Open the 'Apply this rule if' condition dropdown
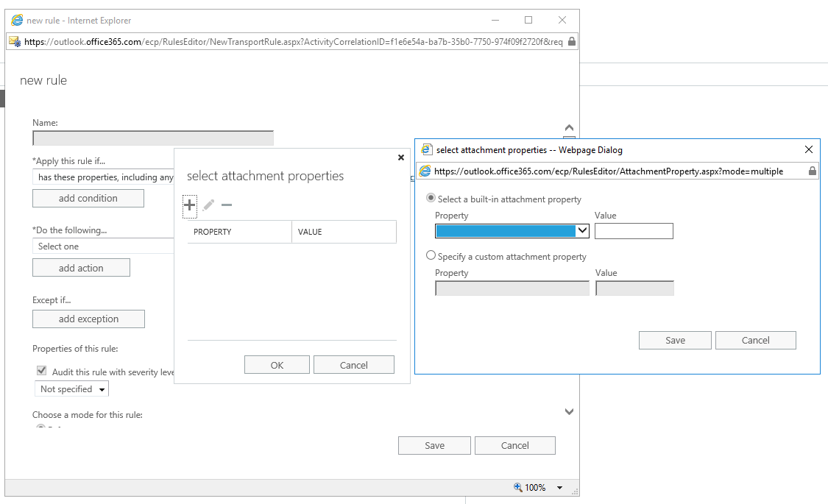 [x=104, y=177]
